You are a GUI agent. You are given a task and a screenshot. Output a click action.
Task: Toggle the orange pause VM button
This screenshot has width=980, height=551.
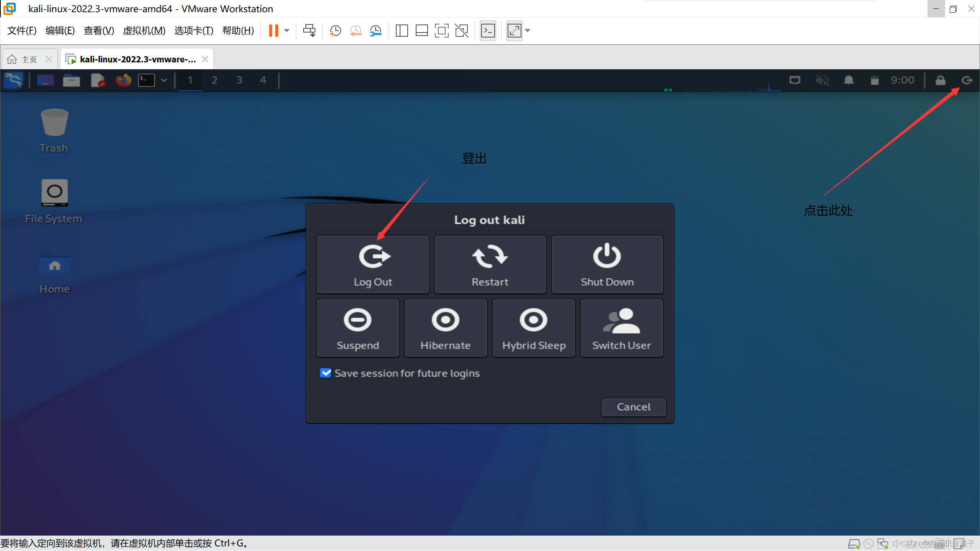tap(273, 31)
